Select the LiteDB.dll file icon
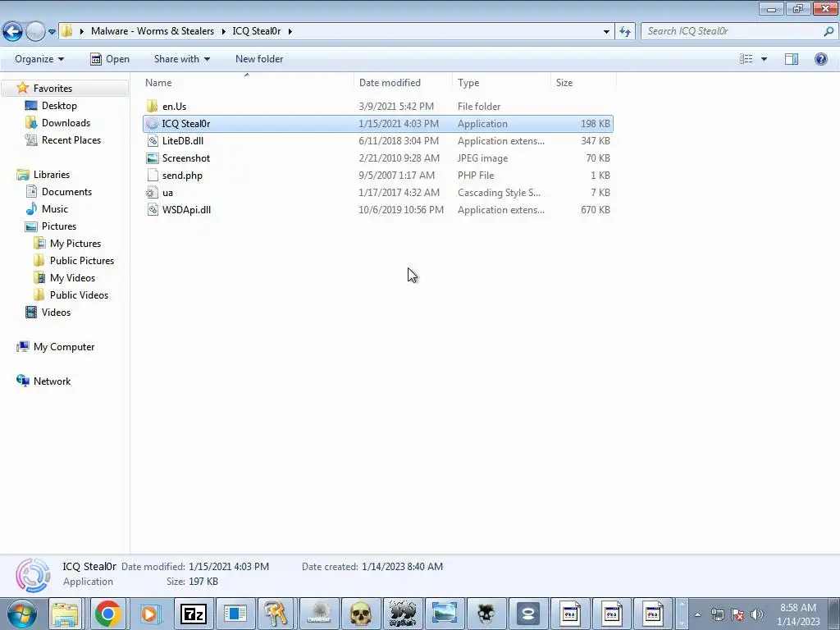The width and height of the screenshot is (840, 630). 152,141
